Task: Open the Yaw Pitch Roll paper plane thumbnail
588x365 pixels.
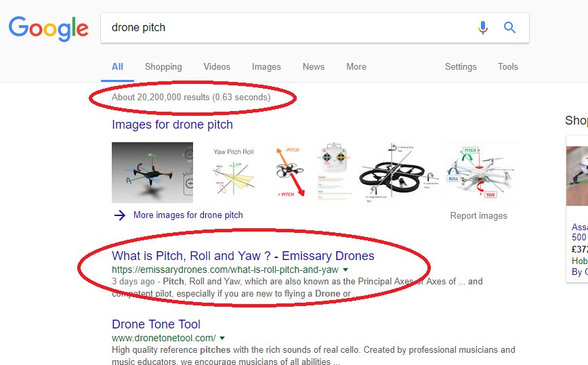Action: [234, 173]
